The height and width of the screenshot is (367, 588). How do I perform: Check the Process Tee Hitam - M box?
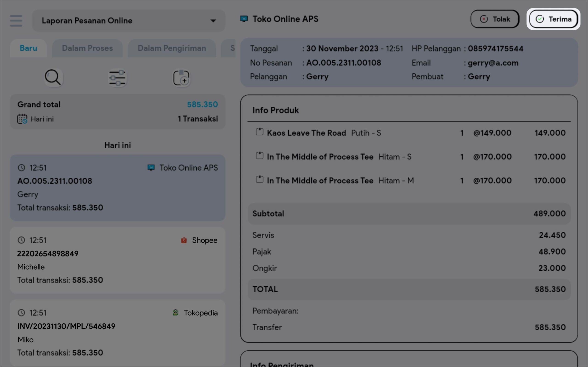[x=260, y=179]
